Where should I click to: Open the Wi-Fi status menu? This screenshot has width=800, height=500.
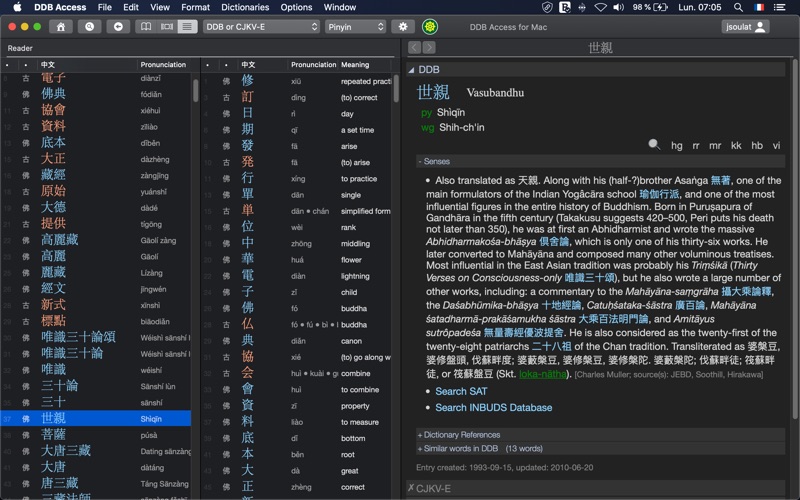pyautogui.click(x=601, y=7)
